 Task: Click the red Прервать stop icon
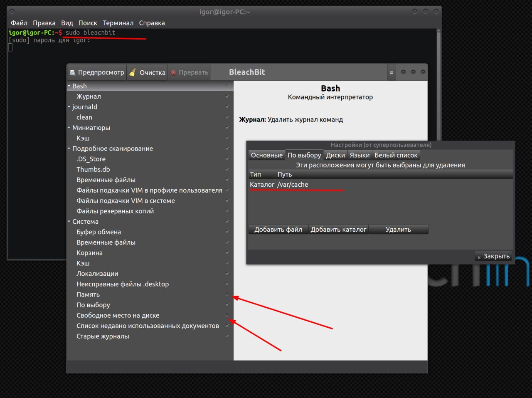pos(174,72)
